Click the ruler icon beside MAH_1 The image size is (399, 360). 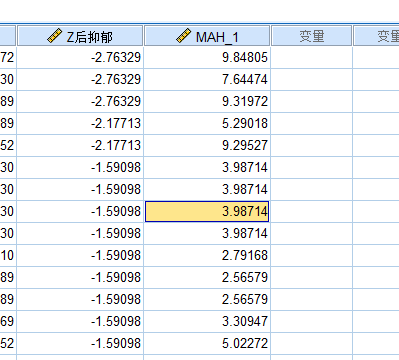(183, 36)
